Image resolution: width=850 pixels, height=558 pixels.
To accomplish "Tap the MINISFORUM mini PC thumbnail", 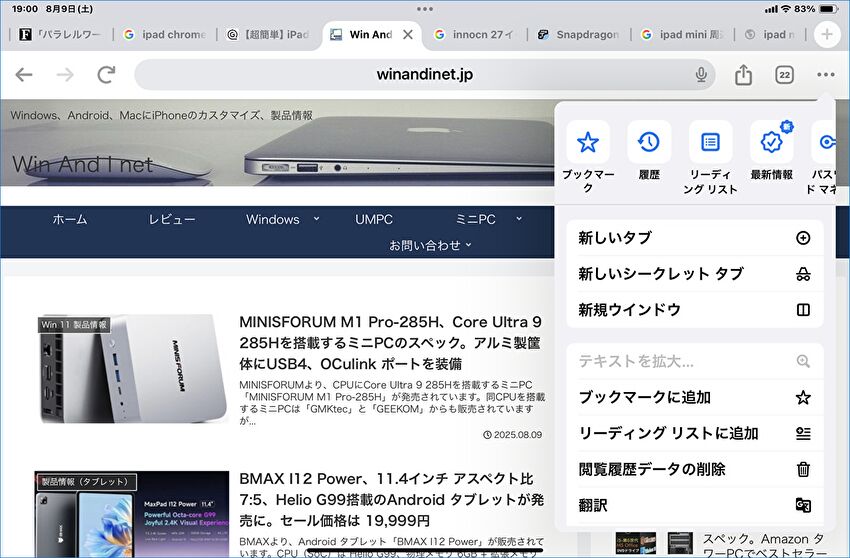I will (x=132, y=369).
